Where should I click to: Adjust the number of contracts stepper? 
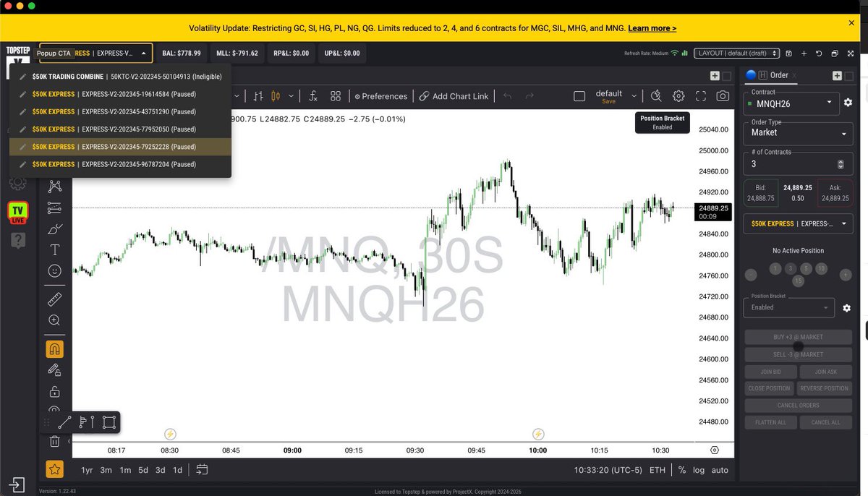[841, 164]
